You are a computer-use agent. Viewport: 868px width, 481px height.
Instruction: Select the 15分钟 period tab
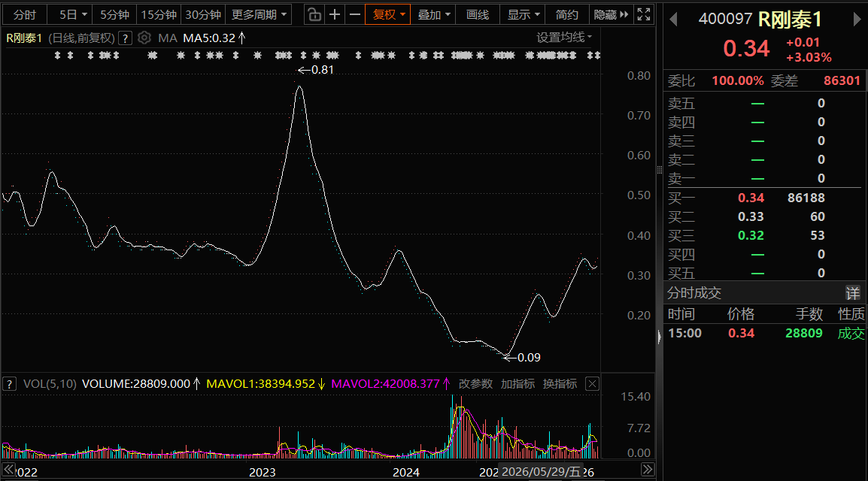point(159,14)
